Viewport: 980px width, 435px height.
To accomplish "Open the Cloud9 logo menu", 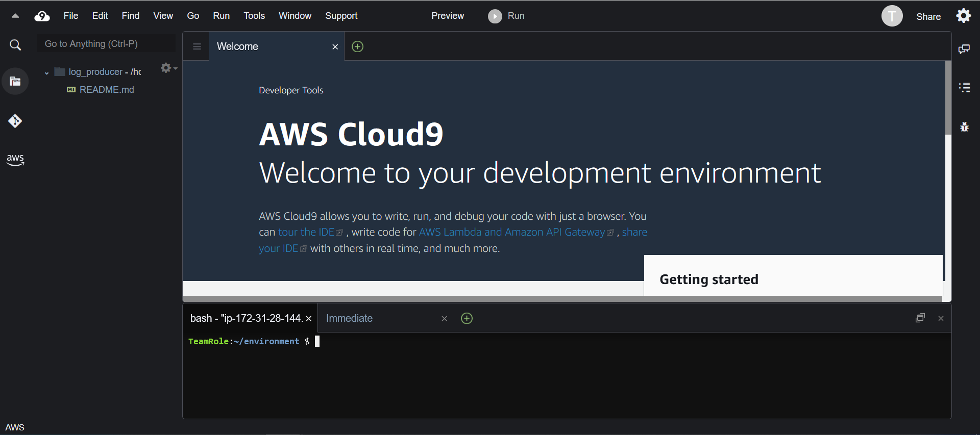I will [42, 16].
